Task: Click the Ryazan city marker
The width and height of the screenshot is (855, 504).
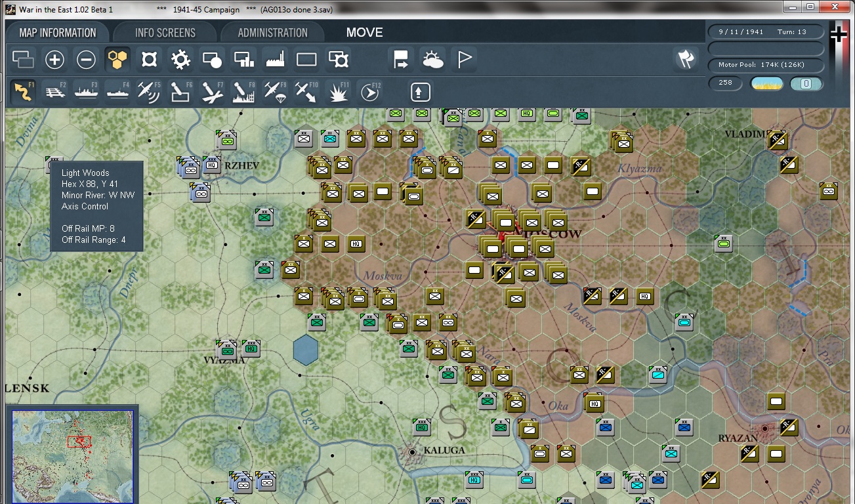Action: [x=764, y=429]
